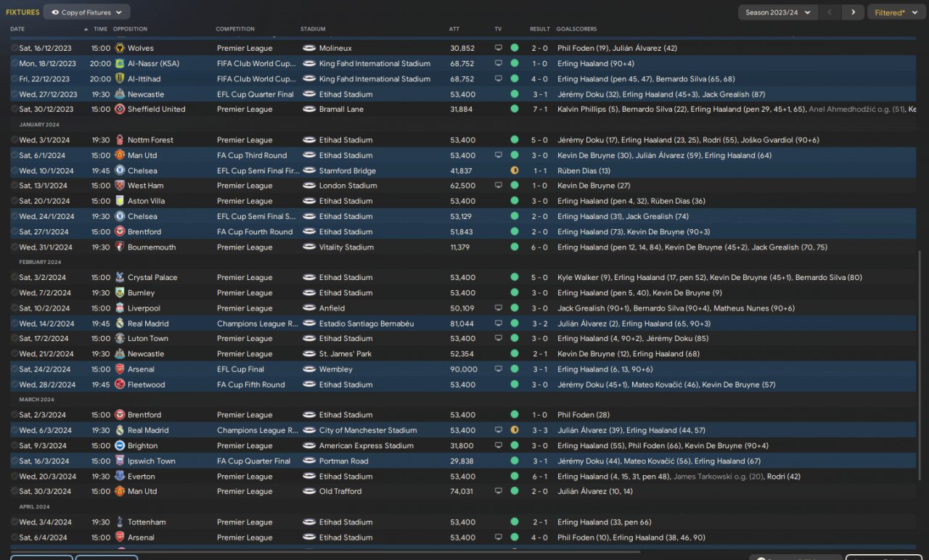Viewport: 929px width, 560px height.
Task: Open the FA Cup Fifth Round competition link
Action: 251,384
